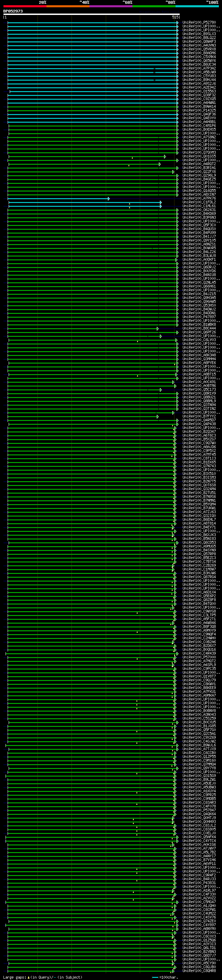Select hit label UniRef100_P14325
222x980 pixels.
click(x=199, y=110)
